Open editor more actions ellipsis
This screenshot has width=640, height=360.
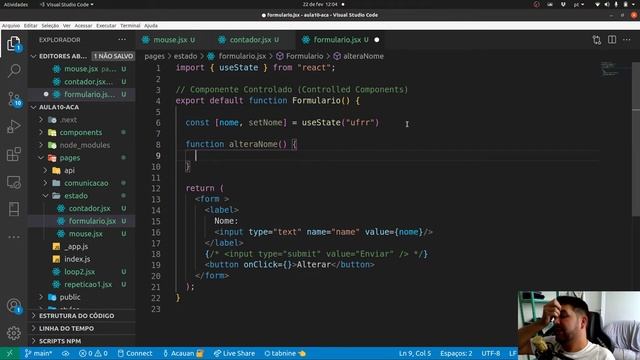click(x=627, y=40)
